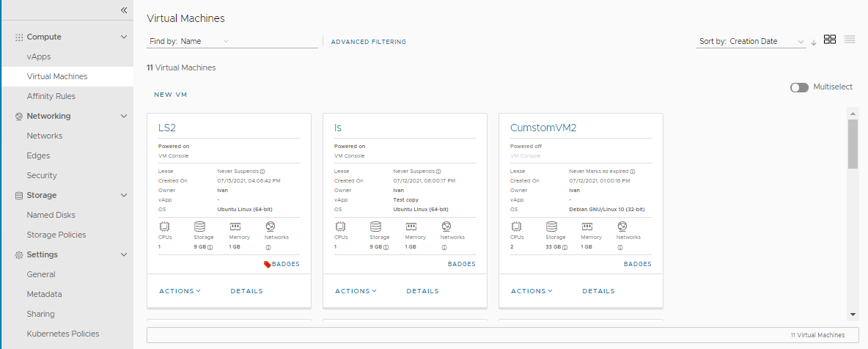868x349 pixels.
Task: Click the vertical scrollbar of VM list
Action: [852, 144]
